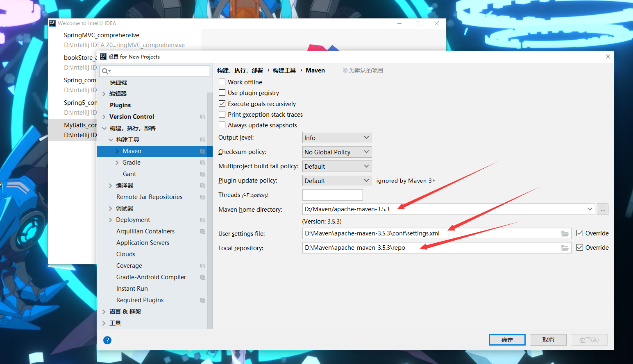Expand the 语言 & 框架 node

coord(104,312)
